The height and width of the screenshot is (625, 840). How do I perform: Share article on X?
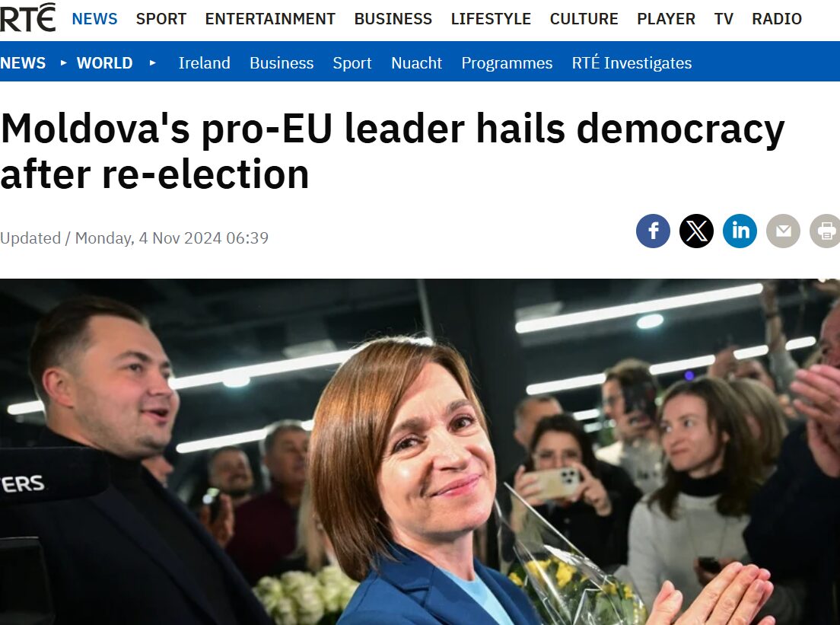click(696, 231)
